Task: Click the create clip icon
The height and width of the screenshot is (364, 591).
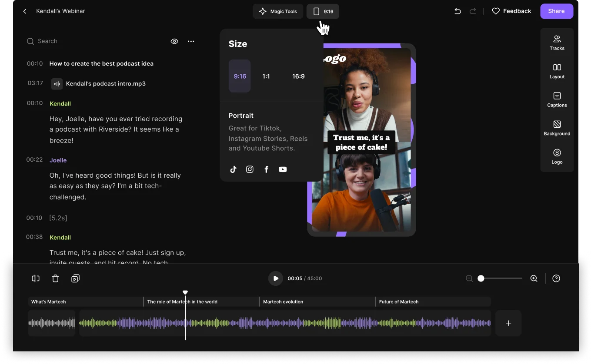Action: [x=75, y=278]
